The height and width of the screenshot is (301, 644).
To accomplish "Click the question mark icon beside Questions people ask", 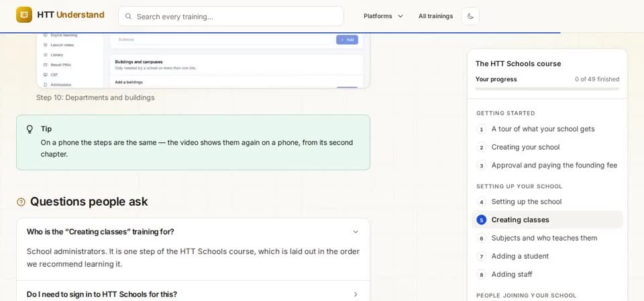I will coord(21,202).
